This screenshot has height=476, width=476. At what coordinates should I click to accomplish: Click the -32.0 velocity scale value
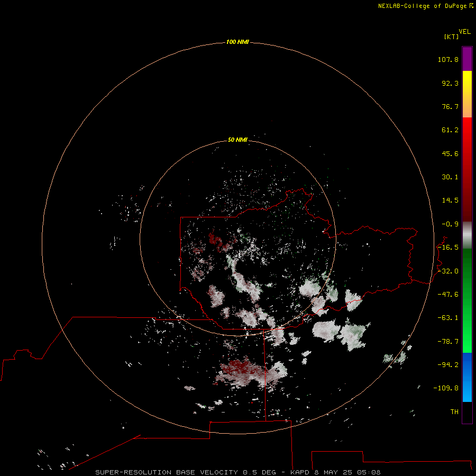448,271
